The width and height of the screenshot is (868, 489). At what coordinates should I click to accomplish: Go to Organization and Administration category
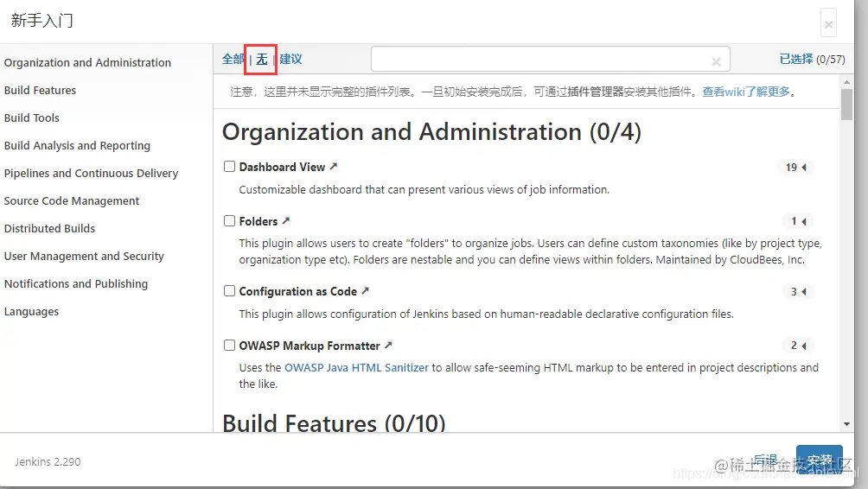(x=87, y=62)
